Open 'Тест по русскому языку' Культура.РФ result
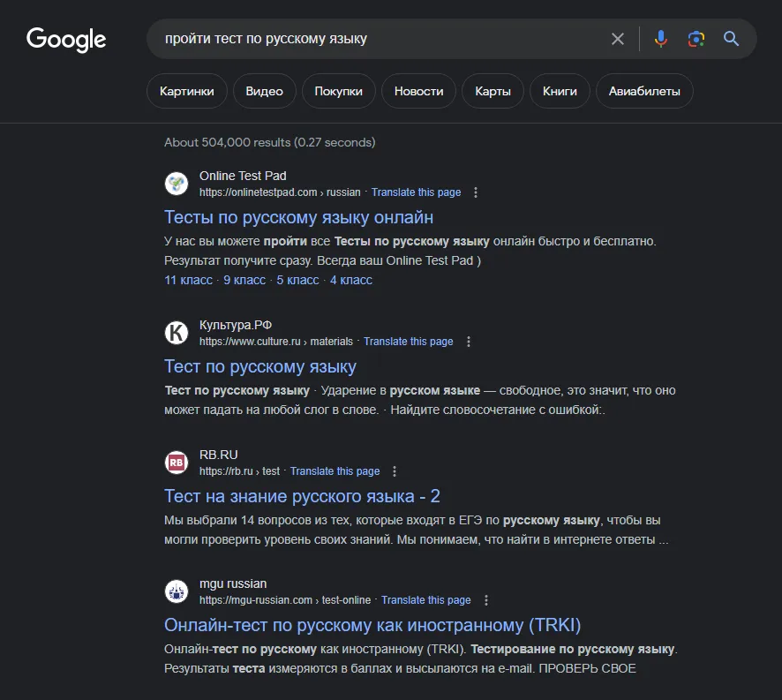Image resolution: width=782 pixels, height=700 pixels. click(260, 366)
